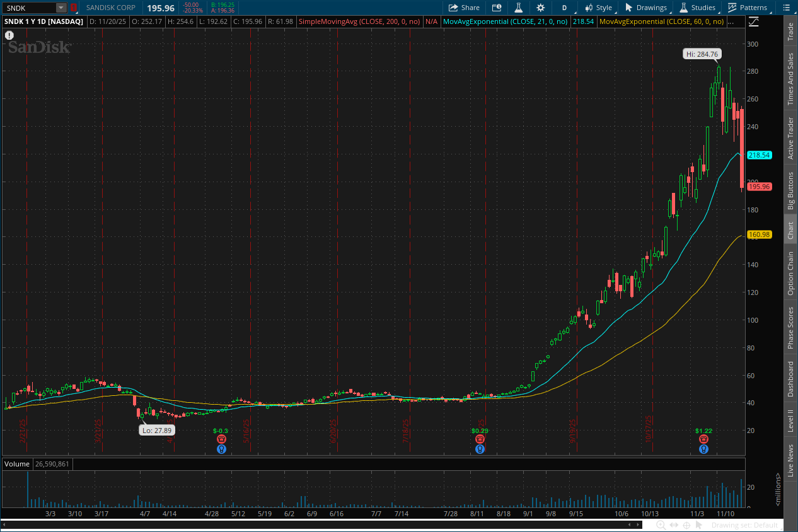Open the symbol history dropdown arrow
The image size is (798, 532).
coord(61,8)
